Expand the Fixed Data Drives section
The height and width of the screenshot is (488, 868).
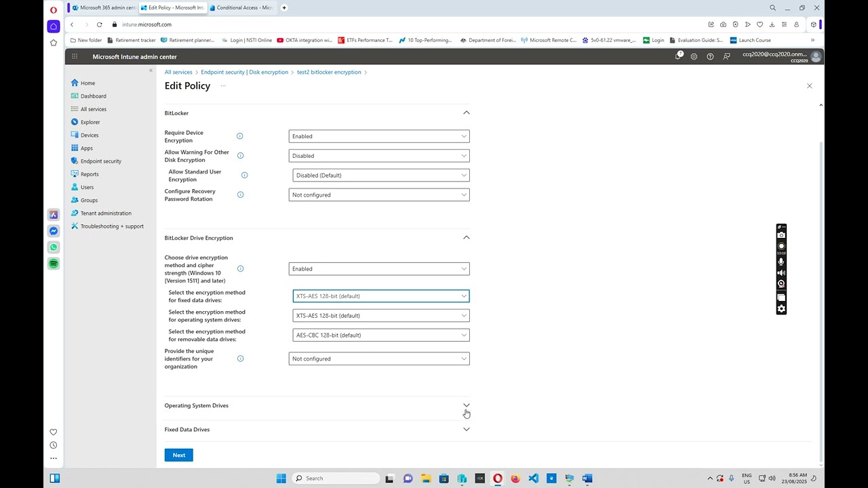point(466,429)
